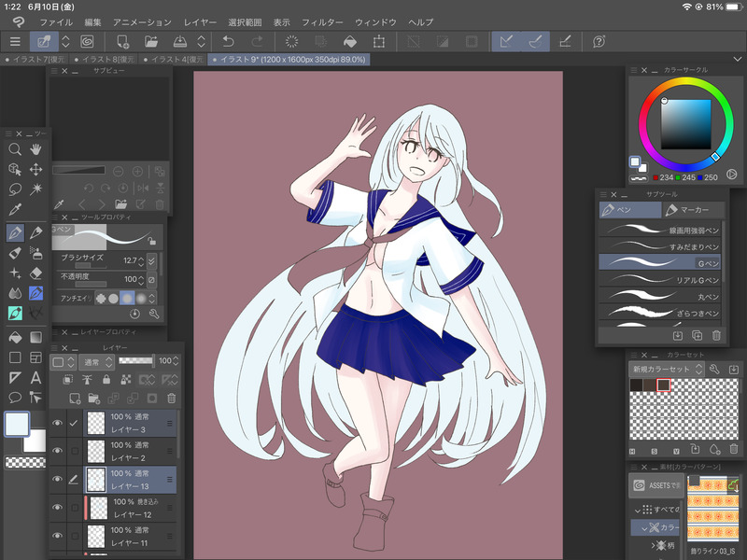This screenshot has width=747, height=560.
Task: Open the レイヤー menu
Action: click(200, 22)
